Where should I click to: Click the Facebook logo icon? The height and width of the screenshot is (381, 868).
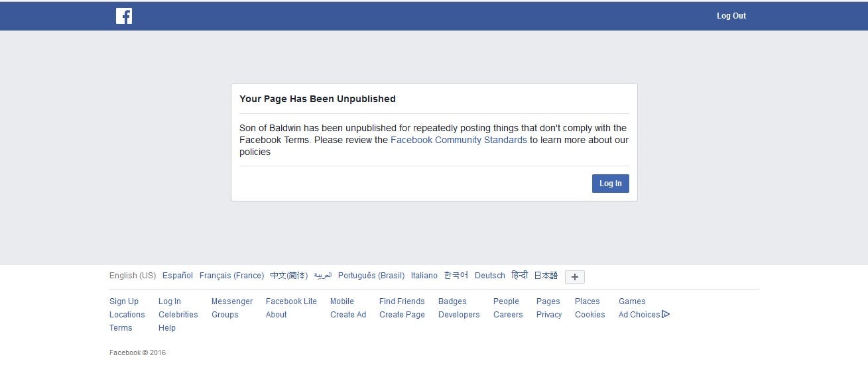point(124,16)
